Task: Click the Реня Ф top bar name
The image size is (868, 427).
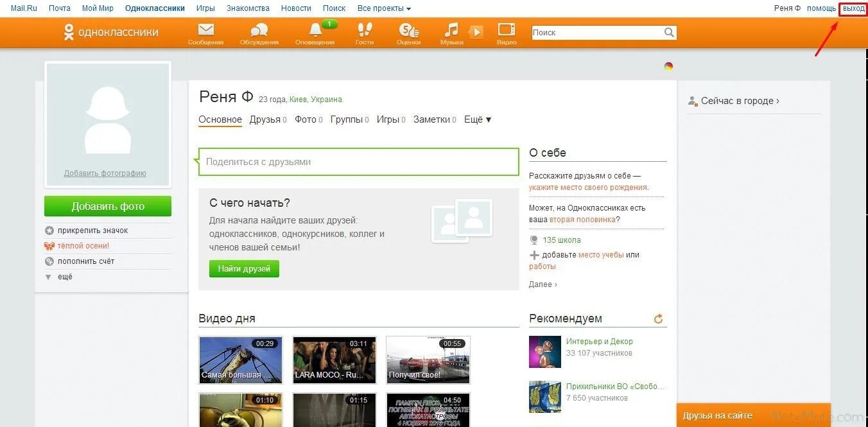Action: click(x=787, y=8)
